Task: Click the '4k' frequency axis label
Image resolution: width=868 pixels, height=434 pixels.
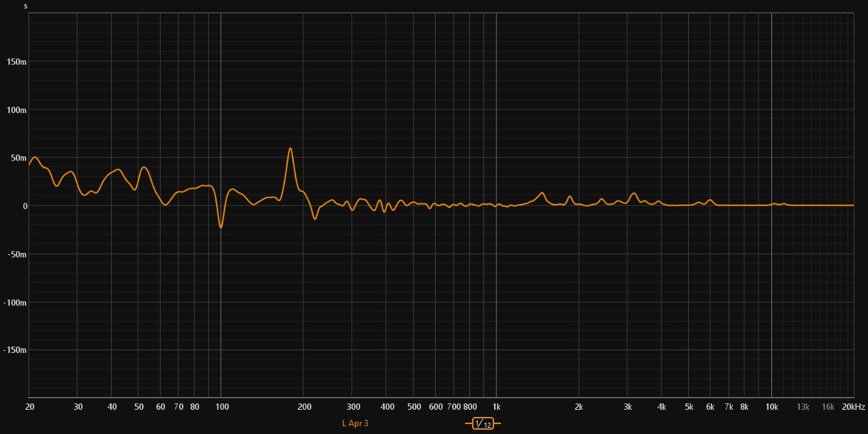Action: click(662, 407)
